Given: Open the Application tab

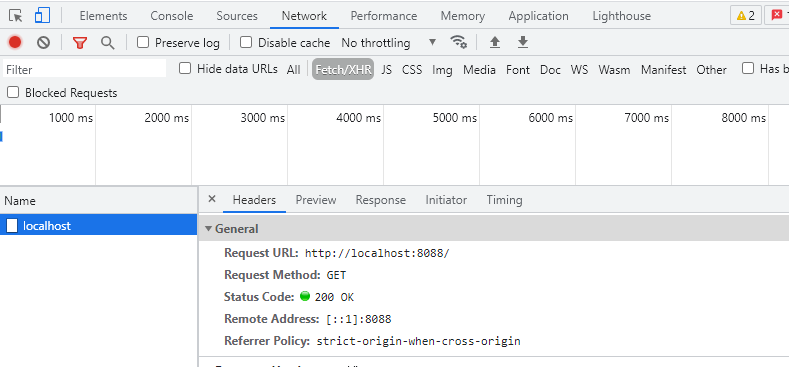Looking at the screenshot, I should (x=538, y=16).
